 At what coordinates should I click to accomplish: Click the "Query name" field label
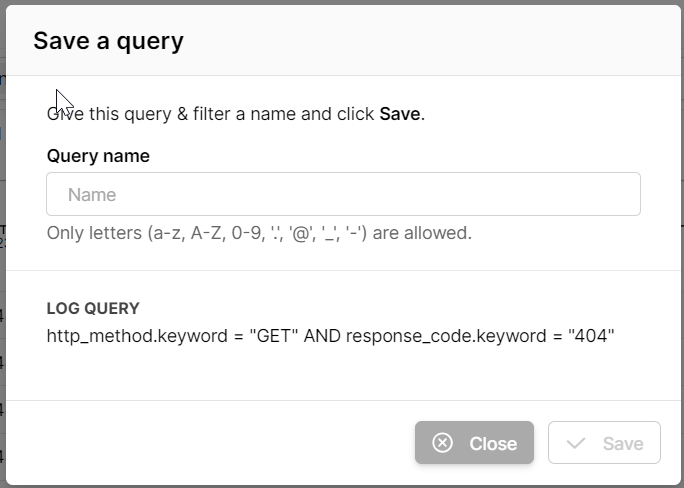pos(98,156)
